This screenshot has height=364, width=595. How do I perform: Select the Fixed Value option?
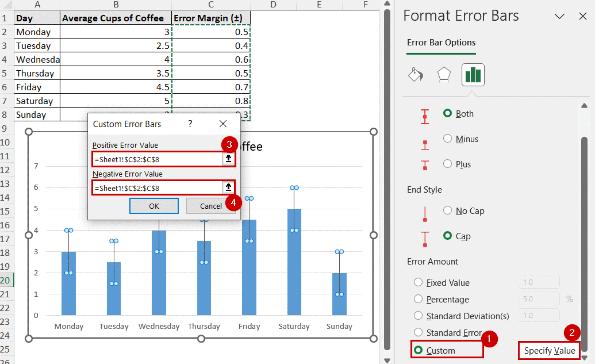tap(418, 282)
